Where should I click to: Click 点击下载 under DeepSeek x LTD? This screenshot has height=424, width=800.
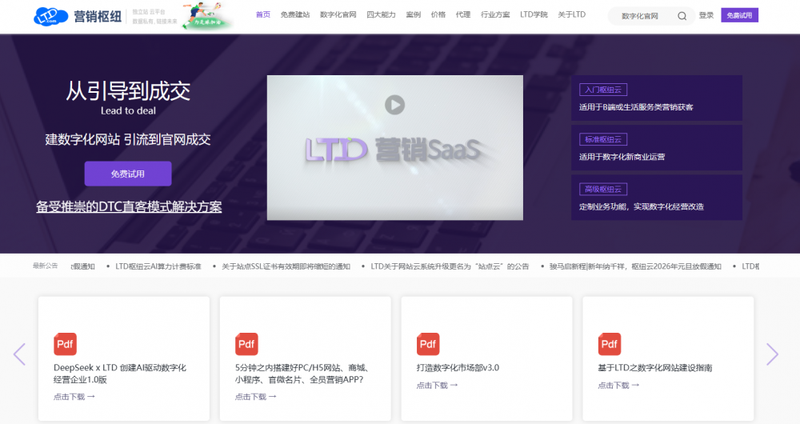74,396
